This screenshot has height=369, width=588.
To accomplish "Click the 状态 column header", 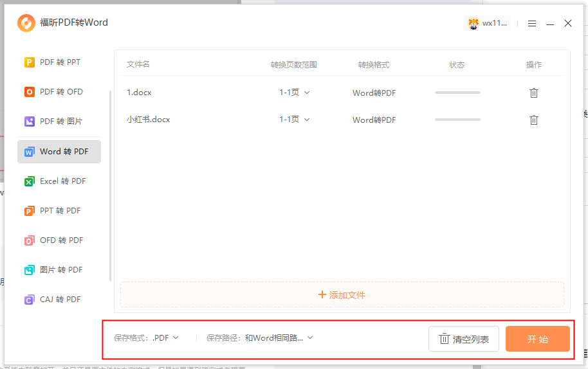I will pos(457,65).
